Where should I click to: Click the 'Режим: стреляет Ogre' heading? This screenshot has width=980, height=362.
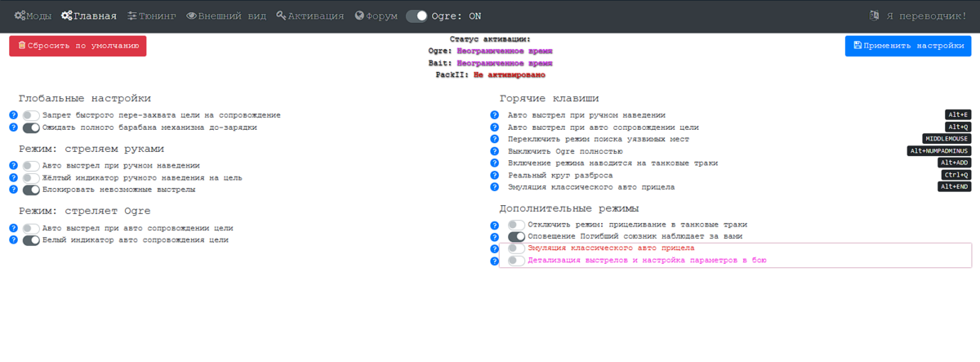pos(85,212)
